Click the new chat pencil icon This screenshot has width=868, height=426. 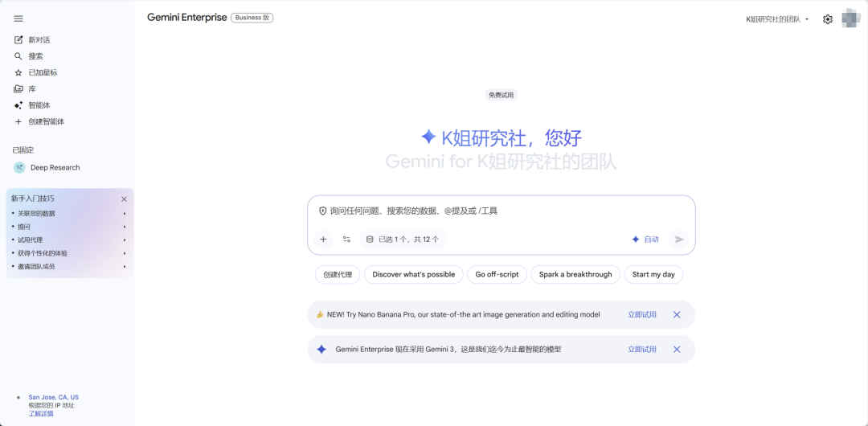(18, 40)
